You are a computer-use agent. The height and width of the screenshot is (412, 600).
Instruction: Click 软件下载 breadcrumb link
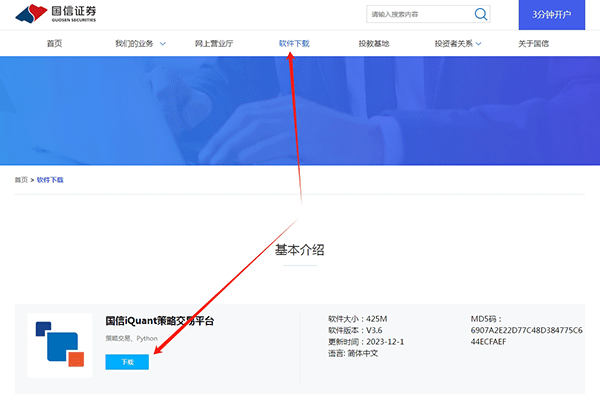pos(50,180)
